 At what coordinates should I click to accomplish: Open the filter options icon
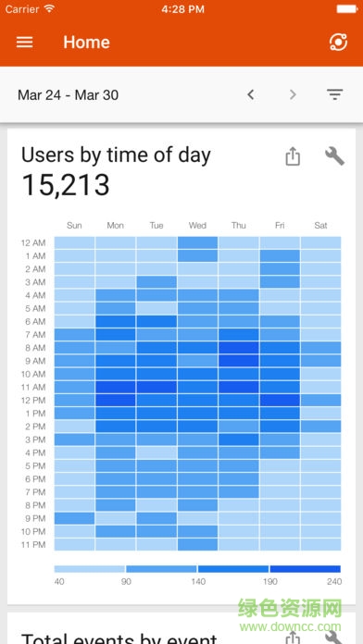(x=335, y=95)
